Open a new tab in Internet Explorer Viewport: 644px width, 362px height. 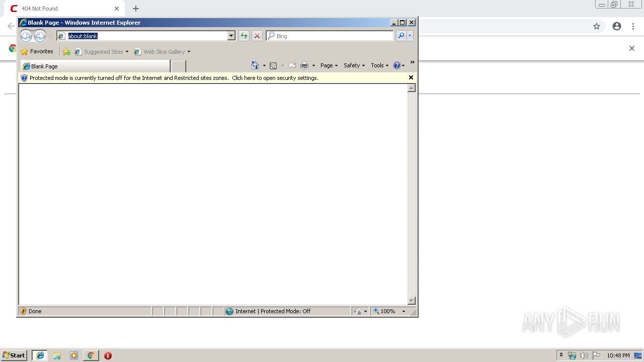tap(179, 66)
